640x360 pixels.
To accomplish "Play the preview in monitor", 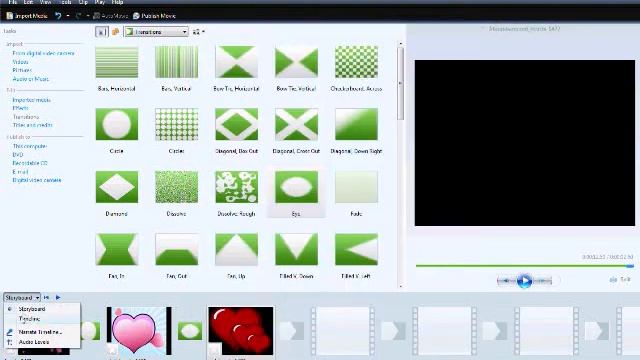I will click(x=524, y=281).
